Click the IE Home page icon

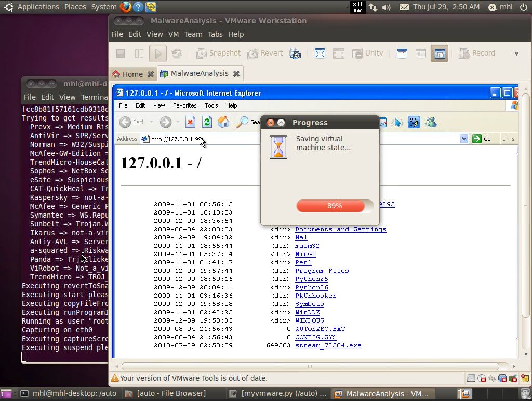223,122
